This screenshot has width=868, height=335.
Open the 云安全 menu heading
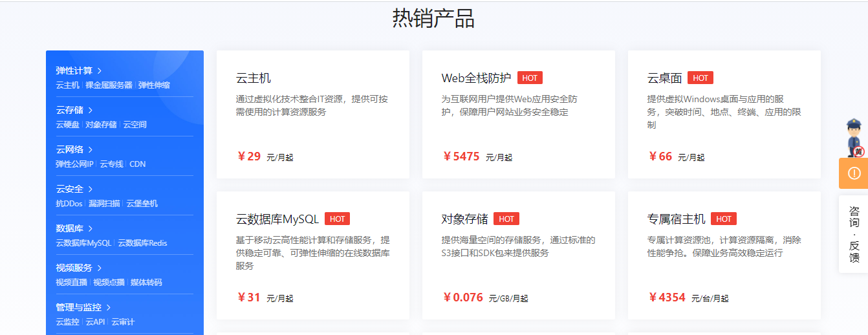69,189
